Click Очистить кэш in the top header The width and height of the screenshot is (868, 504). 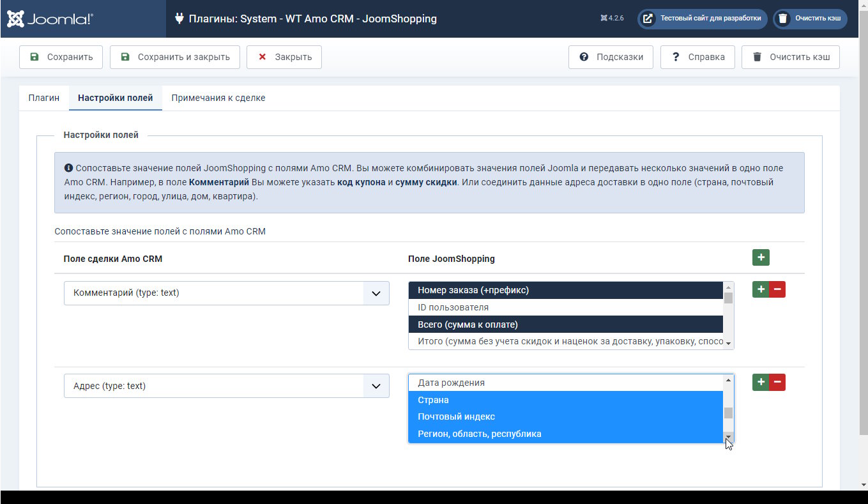(810, 19)
